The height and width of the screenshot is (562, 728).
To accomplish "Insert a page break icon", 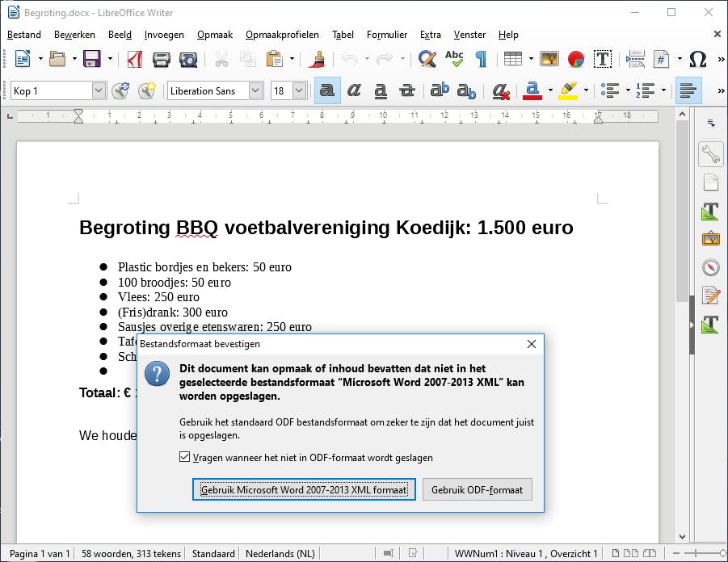I will [635, 59].
